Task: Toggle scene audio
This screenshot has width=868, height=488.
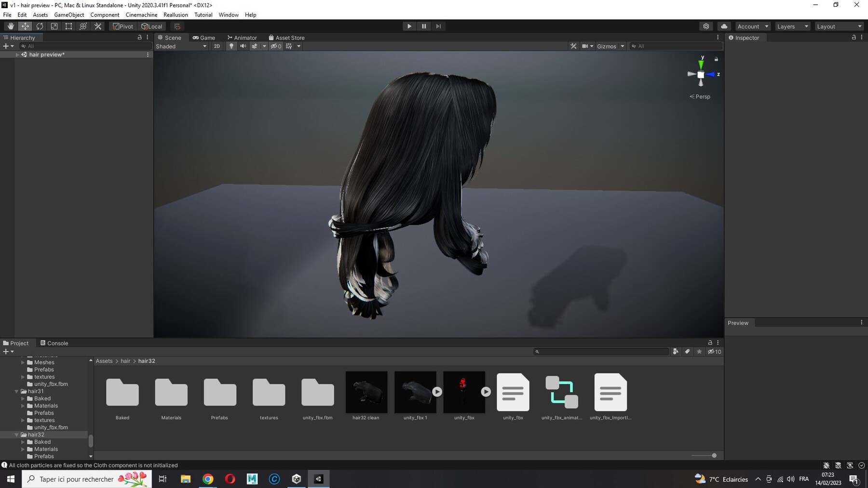Action: pos(243,46)
